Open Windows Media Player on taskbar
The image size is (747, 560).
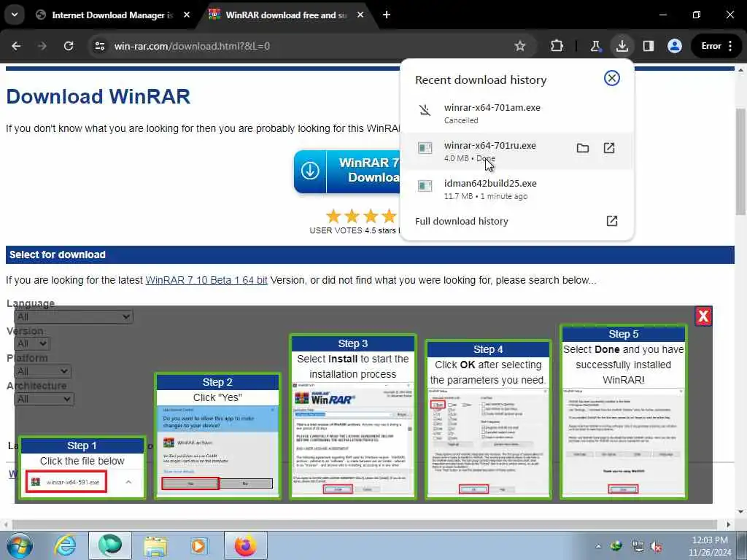tap(199, 545)
